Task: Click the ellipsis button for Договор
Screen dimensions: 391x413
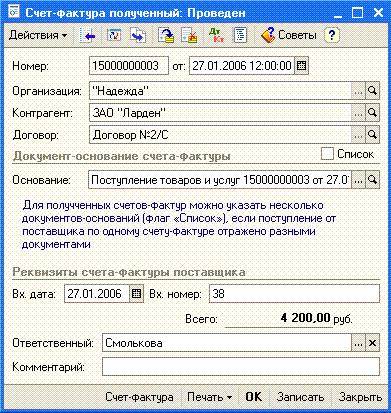Action: [358, 135]
